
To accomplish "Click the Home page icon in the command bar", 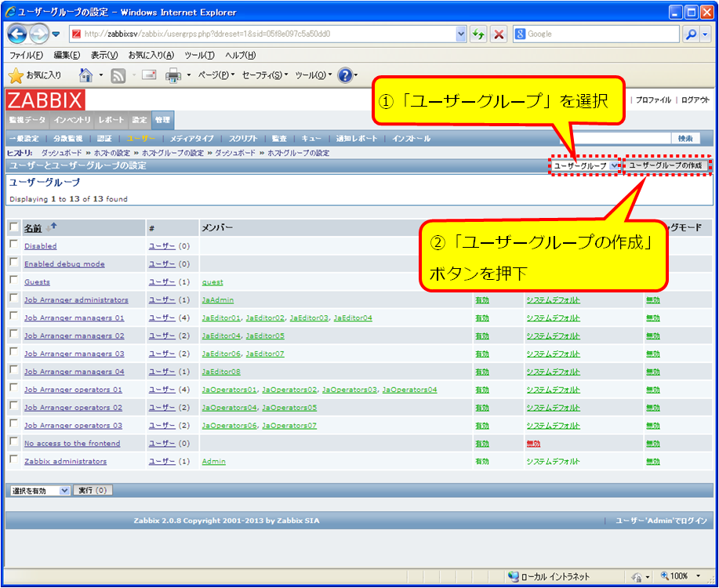I will [85, 75].
